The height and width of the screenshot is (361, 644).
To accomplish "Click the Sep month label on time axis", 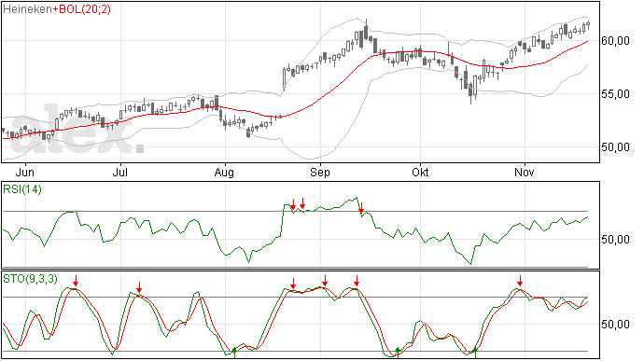I will (x=320, y=172).
